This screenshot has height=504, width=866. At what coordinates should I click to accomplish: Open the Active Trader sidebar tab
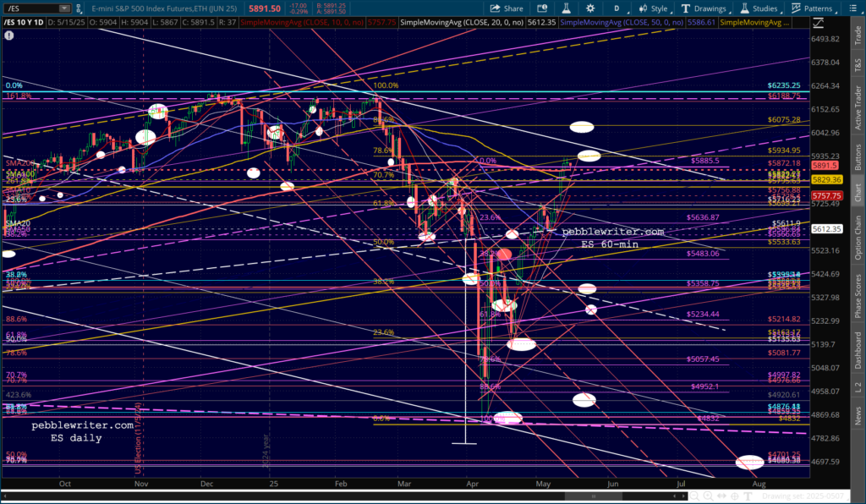858,107
